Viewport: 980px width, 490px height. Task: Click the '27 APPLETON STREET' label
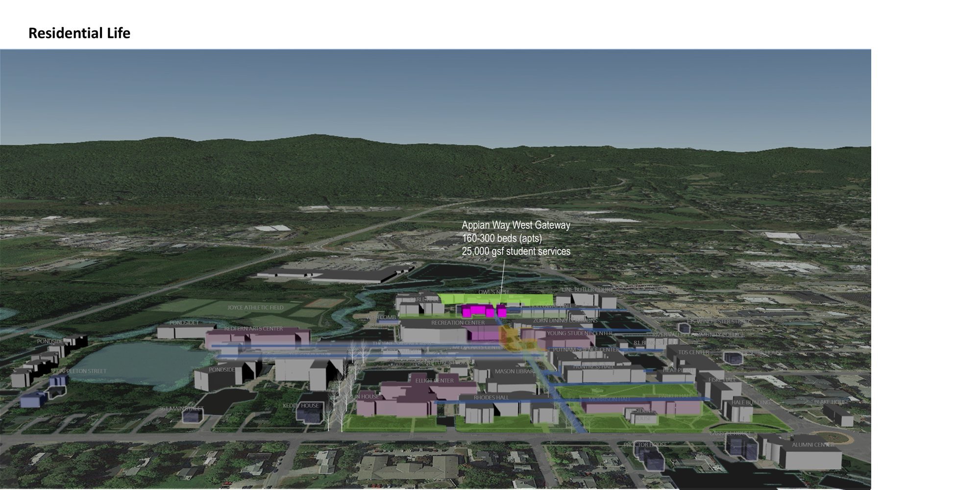(79, 371)
